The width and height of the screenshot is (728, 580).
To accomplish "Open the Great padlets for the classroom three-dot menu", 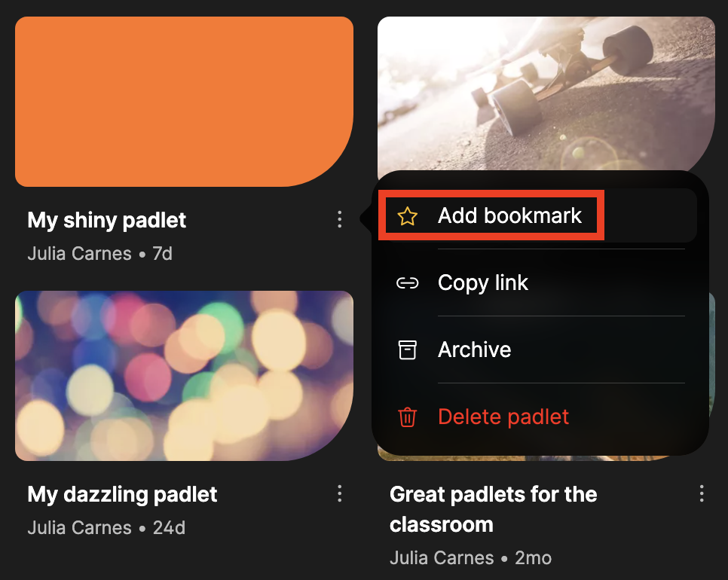I will point(701,493).
